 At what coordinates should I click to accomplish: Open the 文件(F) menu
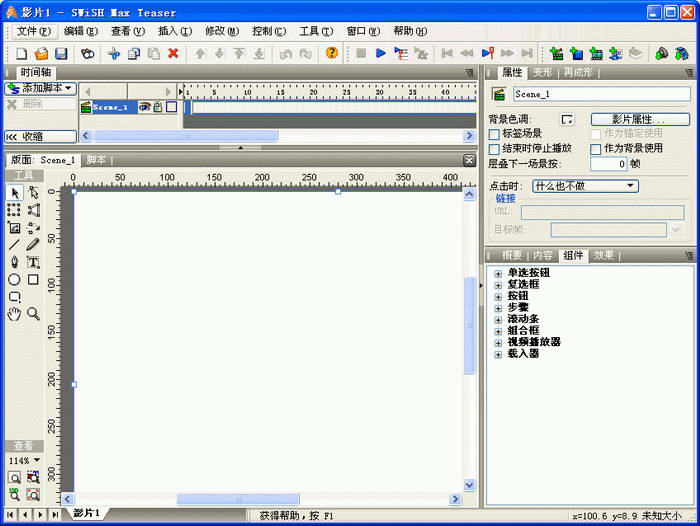point(34,31)
